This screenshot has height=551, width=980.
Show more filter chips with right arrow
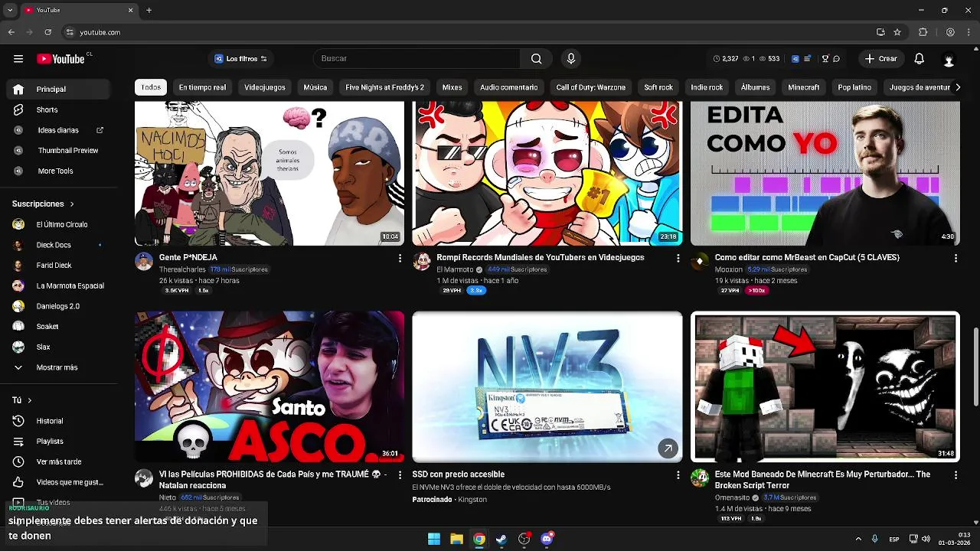957,87
